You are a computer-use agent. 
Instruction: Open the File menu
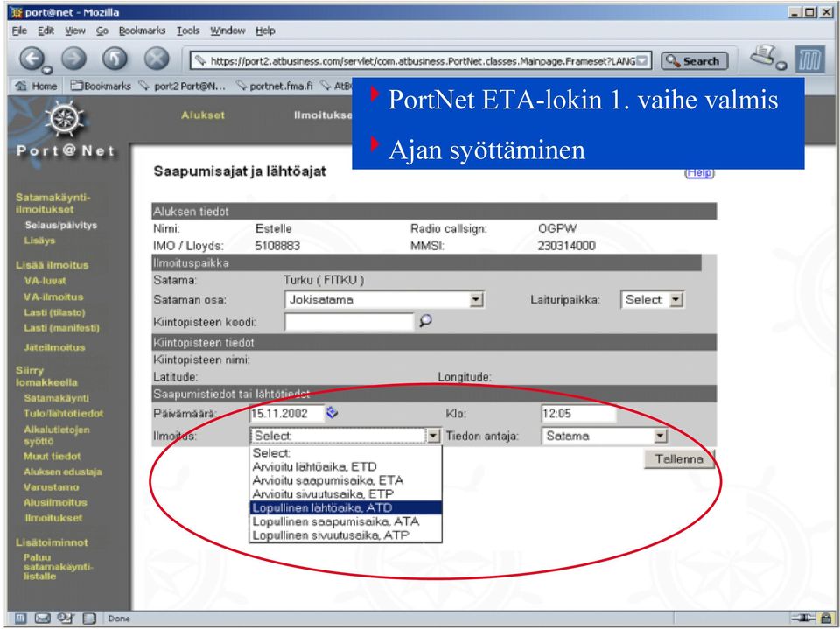click(19, 31)
